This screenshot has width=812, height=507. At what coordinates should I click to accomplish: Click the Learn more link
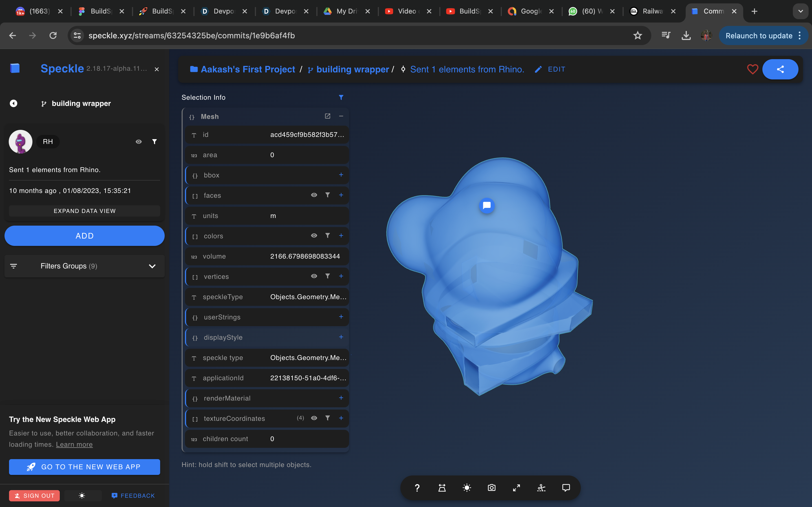coord(74,444)
